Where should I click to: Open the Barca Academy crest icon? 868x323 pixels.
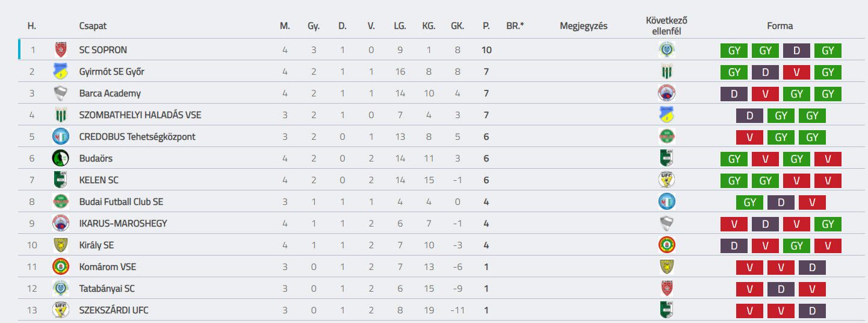coord(60,93)
